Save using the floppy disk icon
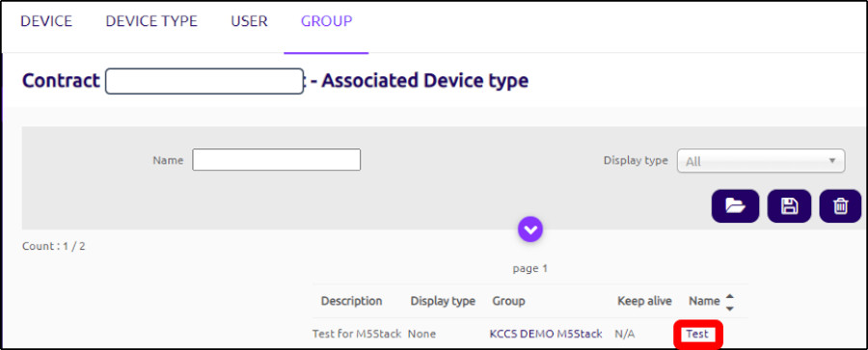This screenshot has height=350, width=868. tap(789, 206)
